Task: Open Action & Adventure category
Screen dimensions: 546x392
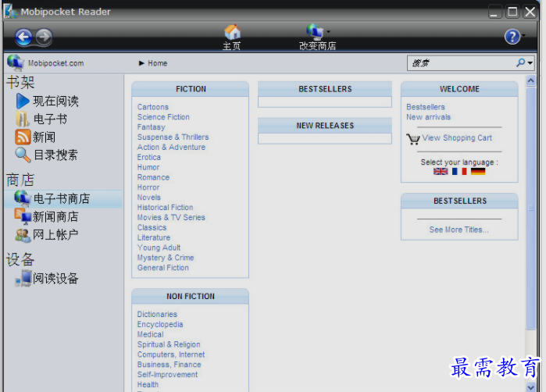Action: (171, 148)
